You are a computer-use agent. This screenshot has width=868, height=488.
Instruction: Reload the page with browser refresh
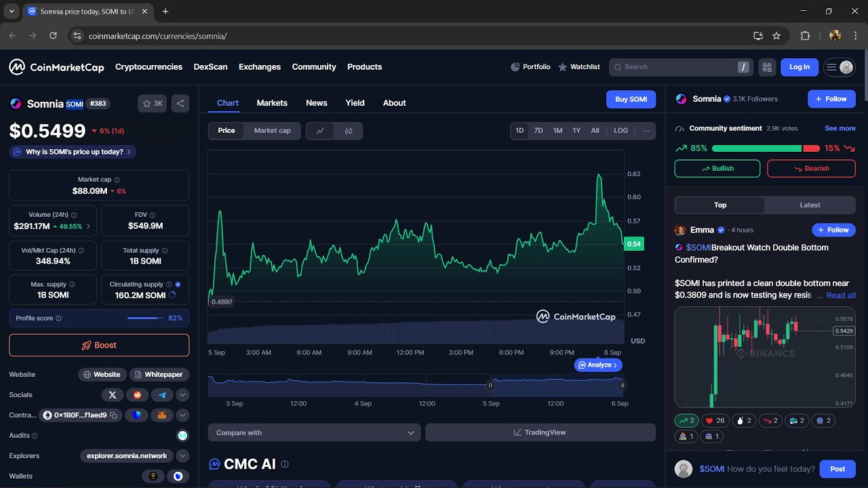53,36
